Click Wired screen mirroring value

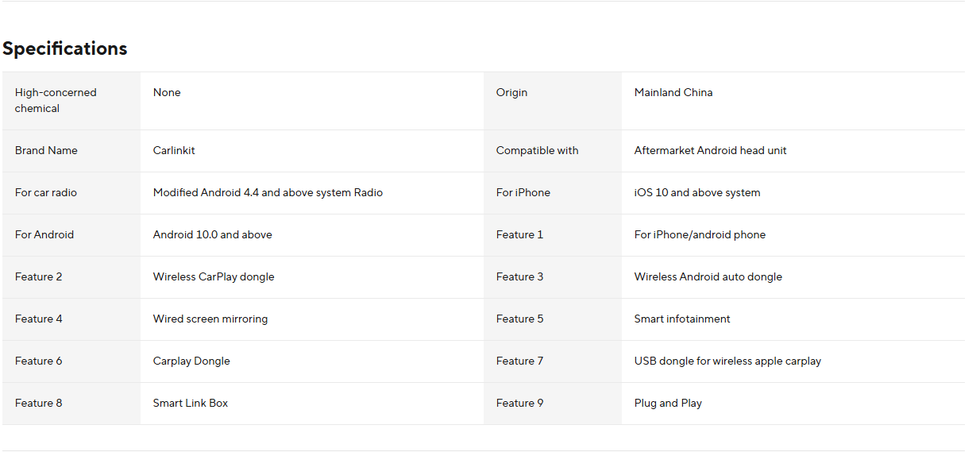[210, 319]
